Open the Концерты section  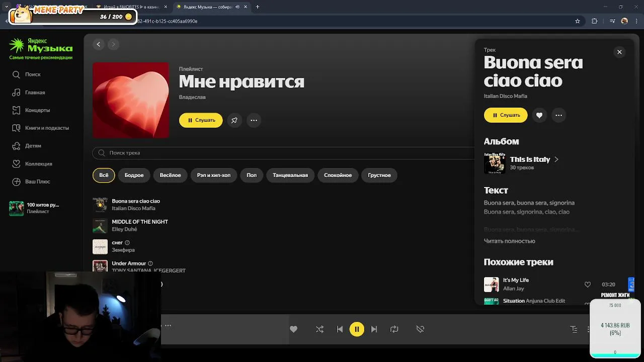click(31, 110)
